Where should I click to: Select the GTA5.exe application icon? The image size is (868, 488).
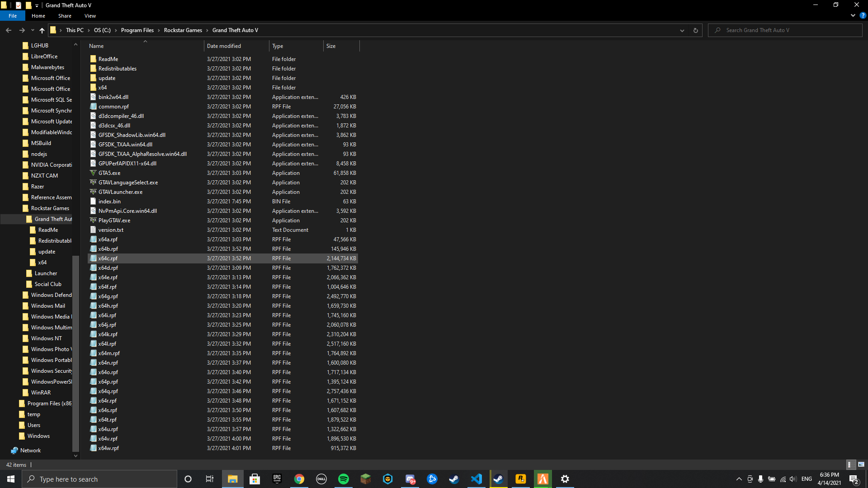(x=93, y=173)
